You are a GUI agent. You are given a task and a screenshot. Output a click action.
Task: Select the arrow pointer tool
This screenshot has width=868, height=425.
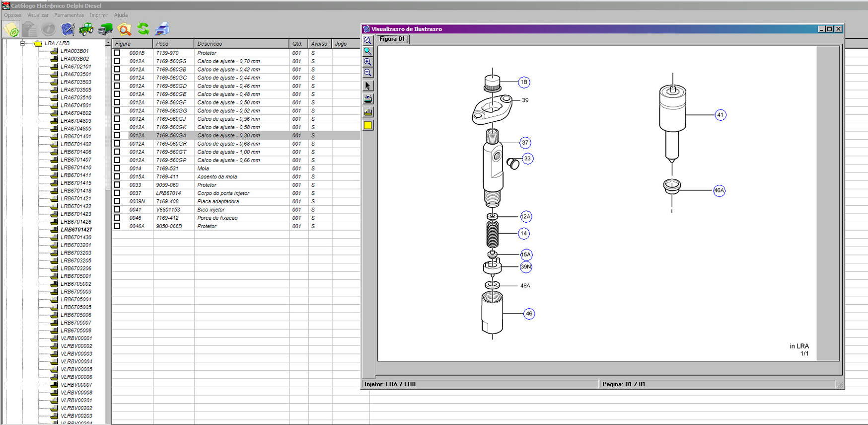click(x=367, y=86)
